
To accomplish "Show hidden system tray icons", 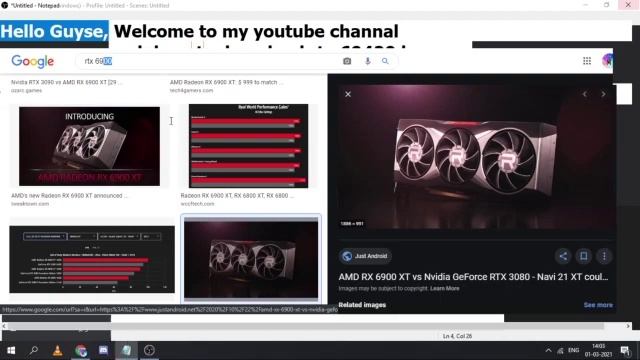I will point(548,350).
